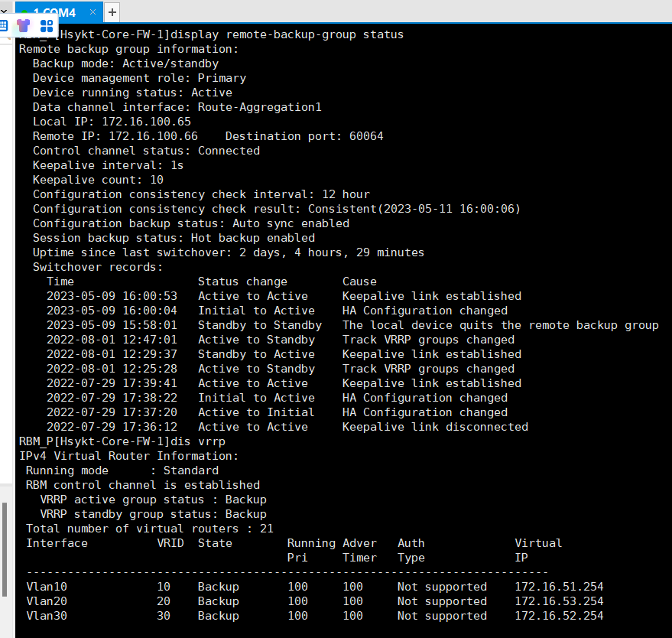
Task: Click 'Consistent(2023-05-11 16:00:06)' result
Action: pos(414,209)
